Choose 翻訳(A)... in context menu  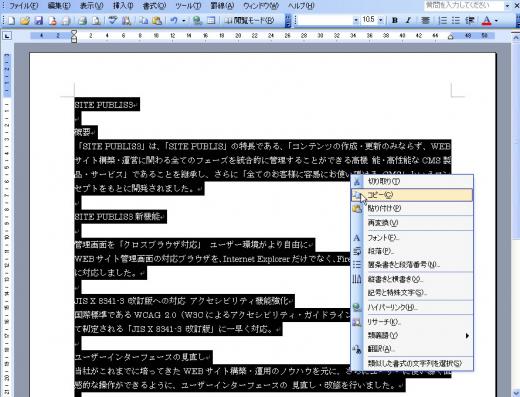tap(412, 349)
